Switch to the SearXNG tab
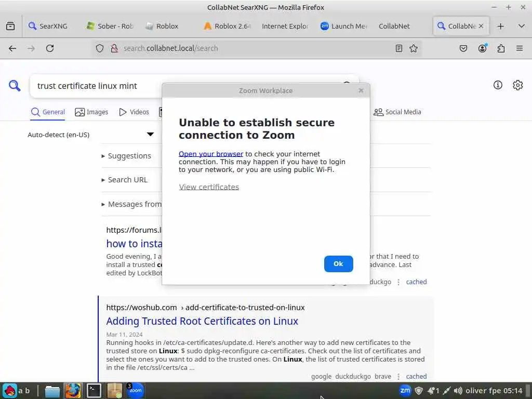 point(48,26)
